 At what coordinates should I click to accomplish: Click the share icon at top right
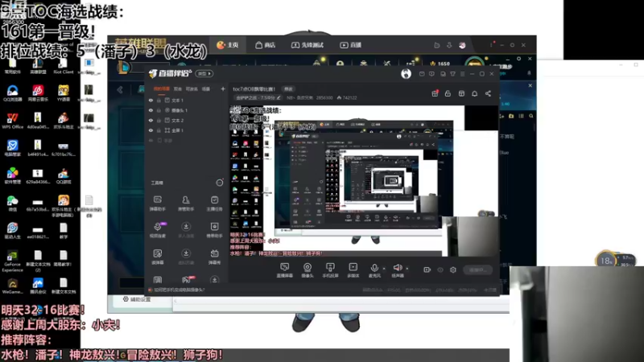pos(488,93)
